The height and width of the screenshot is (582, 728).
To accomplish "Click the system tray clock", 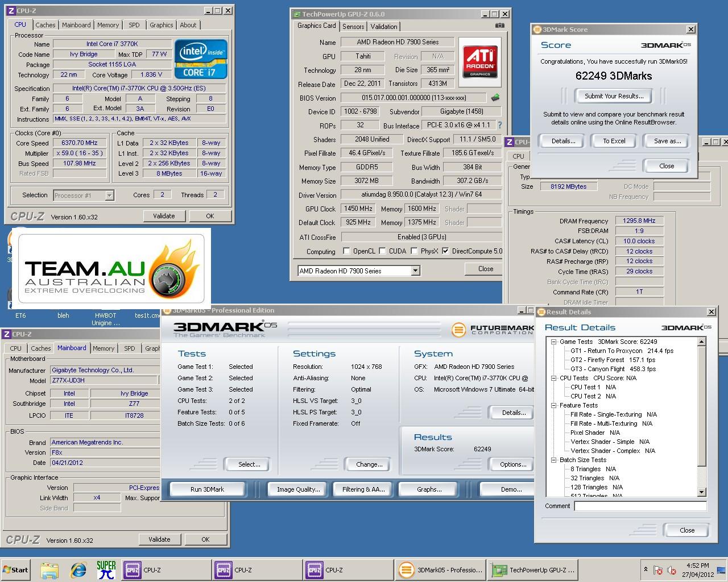I will pyautogui.click(x=698, y=569).
